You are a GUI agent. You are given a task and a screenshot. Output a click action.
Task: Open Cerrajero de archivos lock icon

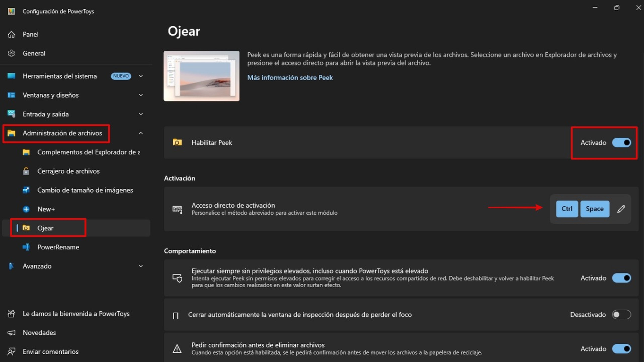click(26, 171)
